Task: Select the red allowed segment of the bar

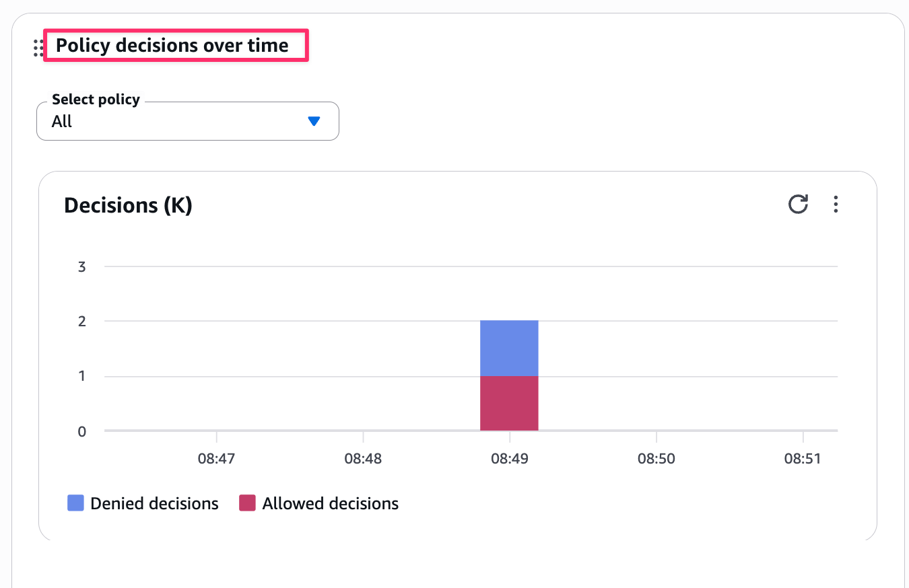Action: [x=509, y=403]
